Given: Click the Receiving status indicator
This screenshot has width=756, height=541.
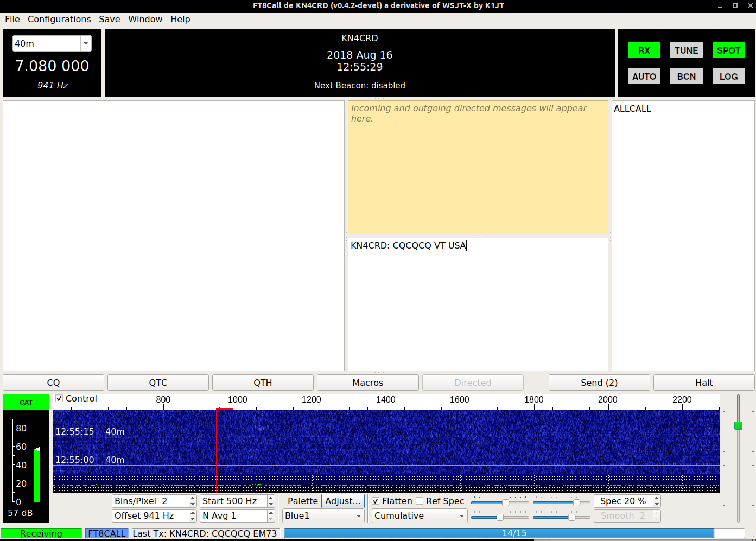Looking at the screenshot, I should 41,533.
